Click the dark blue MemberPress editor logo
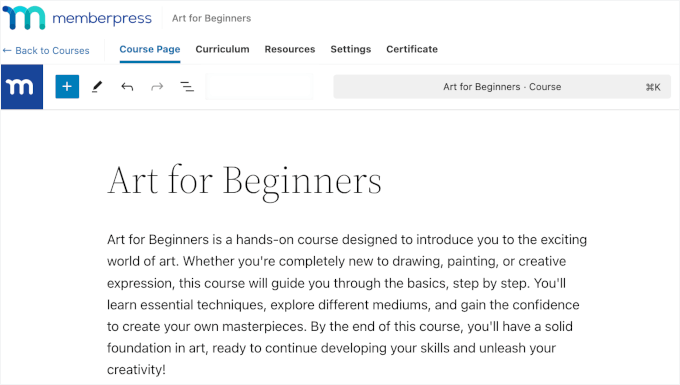Screen dimensions: 680x385 22,87
